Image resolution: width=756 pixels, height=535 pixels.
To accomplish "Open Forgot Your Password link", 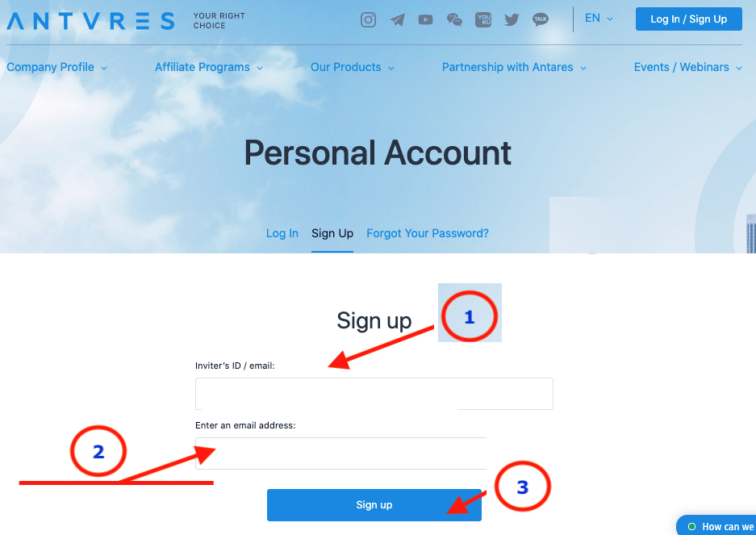I will (x=428, y=233).
